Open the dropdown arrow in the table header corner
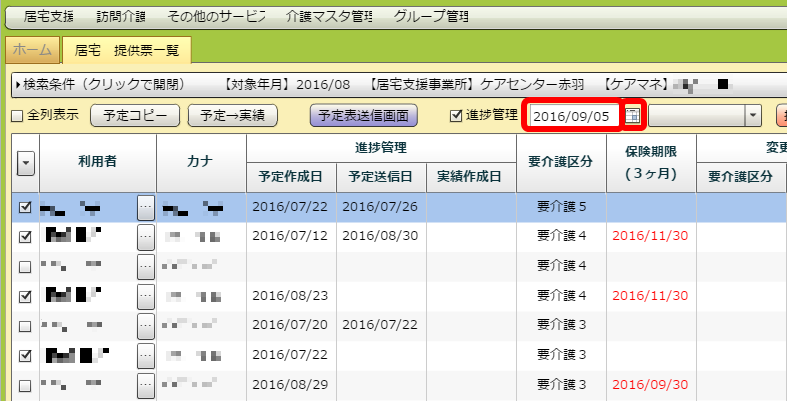 pyautogui.click(x=25, y=163)
